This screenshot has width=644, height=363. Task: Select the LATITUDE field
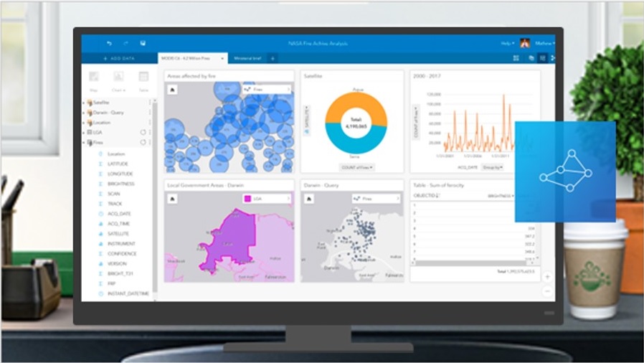coord(118,164)
